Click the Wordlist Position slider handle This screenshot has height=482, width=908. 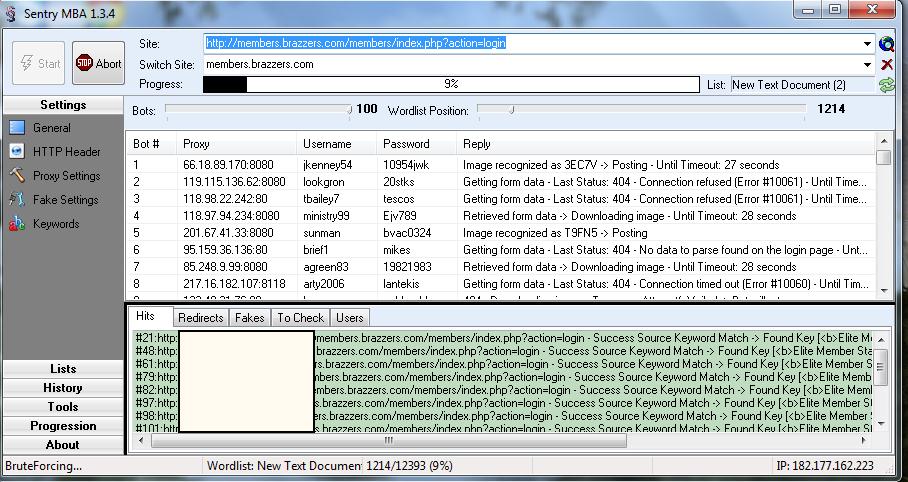pos(511,109)
